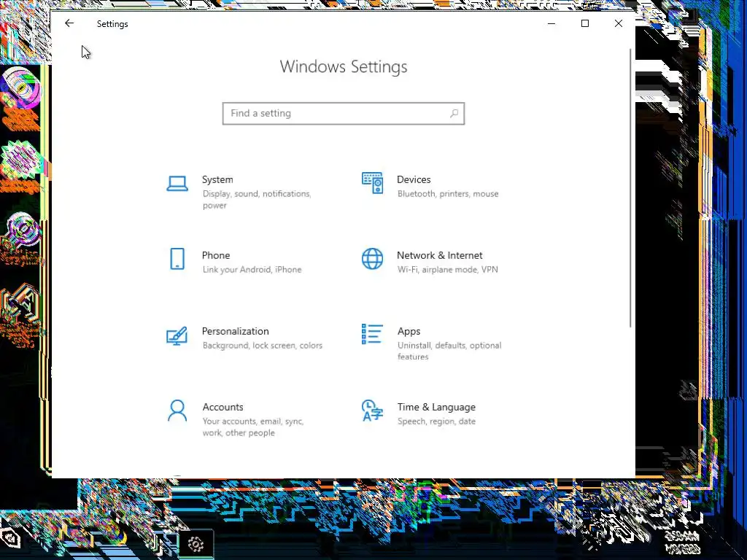Open the Time & Language icon

(372, 411)
